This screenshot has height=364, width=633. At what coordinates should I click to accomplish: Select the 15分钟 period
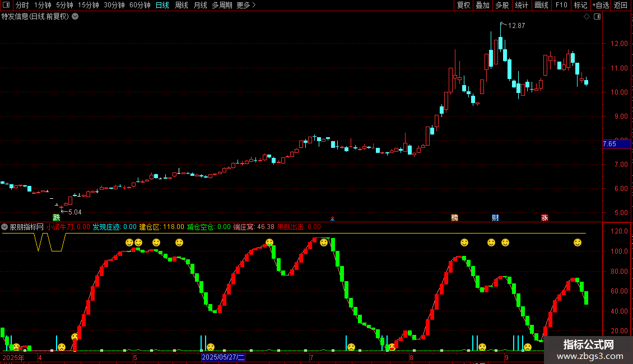pyautogui.click(x=89, y=5)
